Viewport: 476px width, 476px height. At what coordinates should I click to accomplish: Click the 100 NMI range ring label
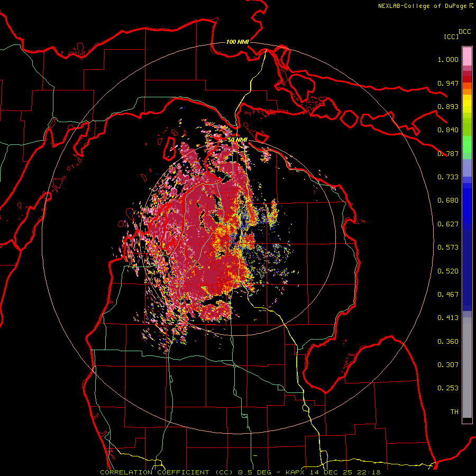237,42
